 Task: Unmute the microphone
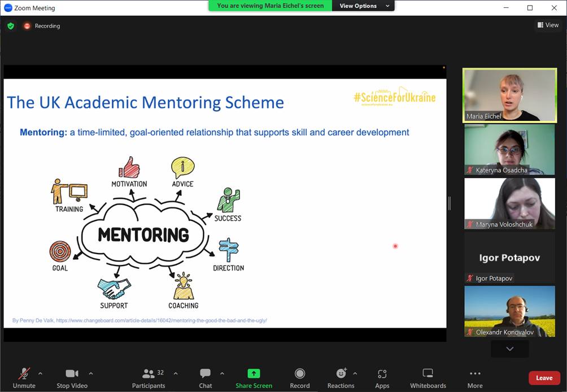24,377
